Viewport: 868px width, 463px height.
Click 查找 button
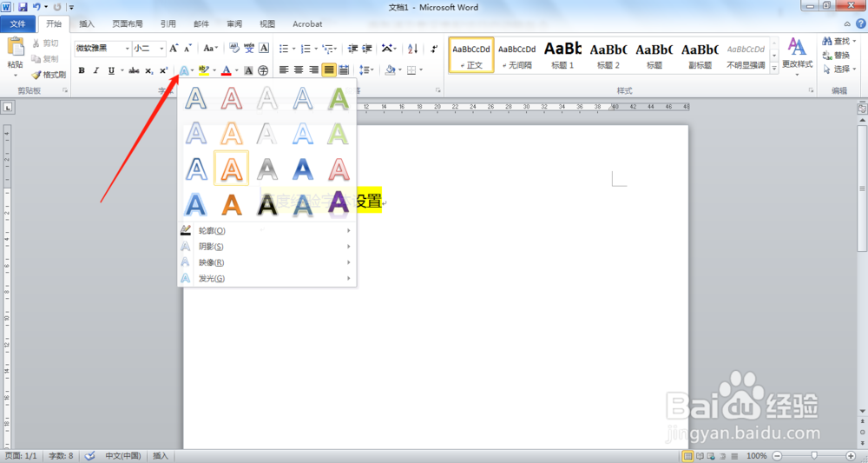pos(839,41)
